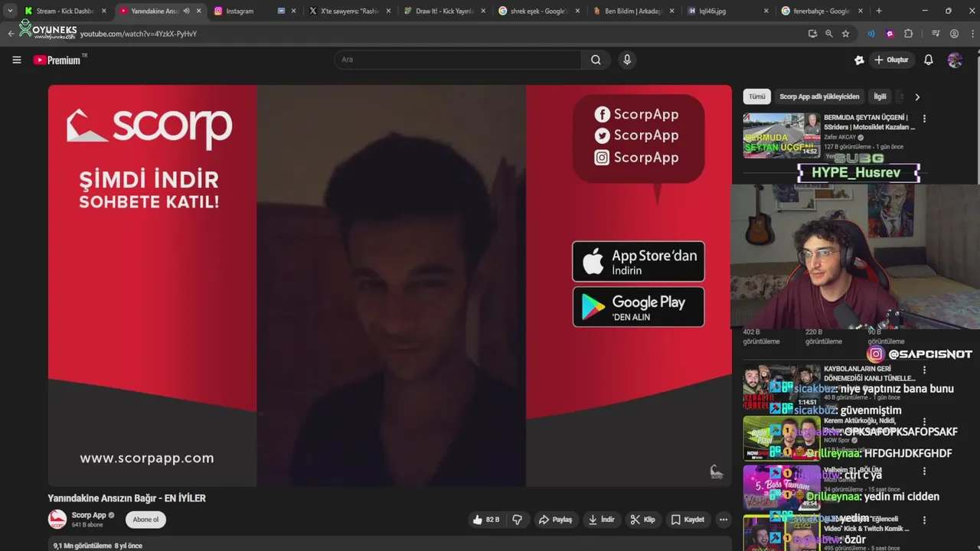980x551 pixels.
Task: Go back with the browser back arrow
Action: [x=11, y=34]
